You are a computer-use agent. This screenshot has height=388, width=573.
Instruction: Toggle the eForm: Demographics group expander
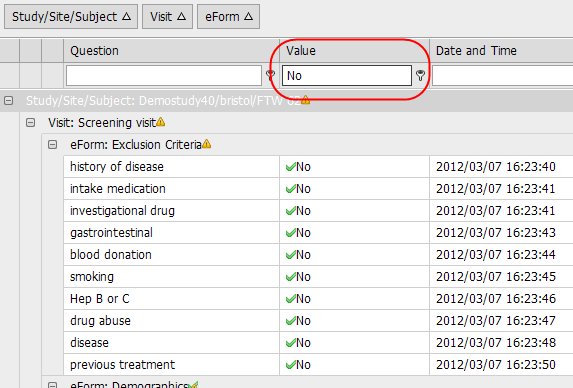(53, 385)
